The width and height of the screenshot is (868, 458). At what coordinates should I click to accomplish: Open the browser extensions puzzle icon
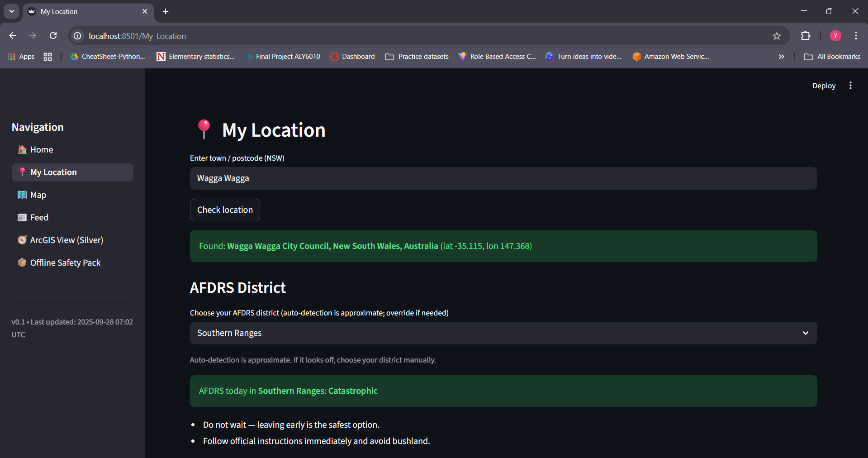click(x=806, y=36)
